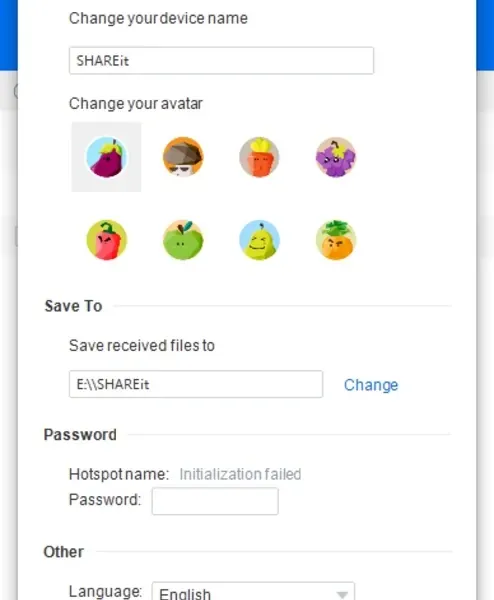Choose the mushroom with sunglasses avatar
The width and height of the screenshot is (494, 600).
183,157
